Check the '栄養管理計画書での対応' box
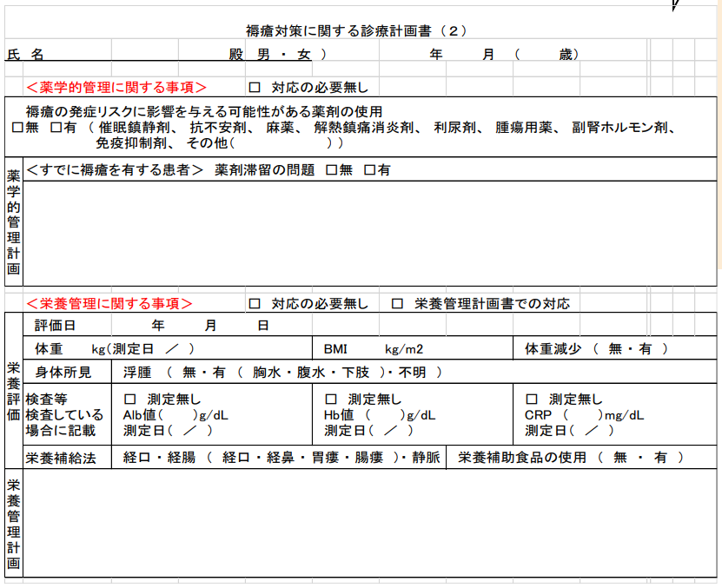The image size is (722, 588). click(397, 304)
